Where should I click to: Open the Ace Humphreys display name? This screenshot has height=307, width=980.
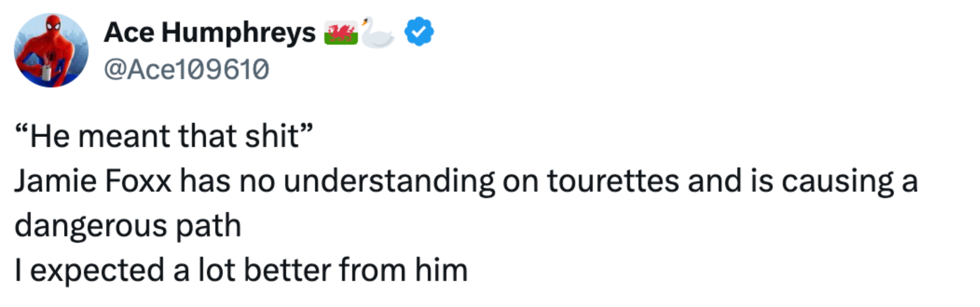[x=209, y=33]
